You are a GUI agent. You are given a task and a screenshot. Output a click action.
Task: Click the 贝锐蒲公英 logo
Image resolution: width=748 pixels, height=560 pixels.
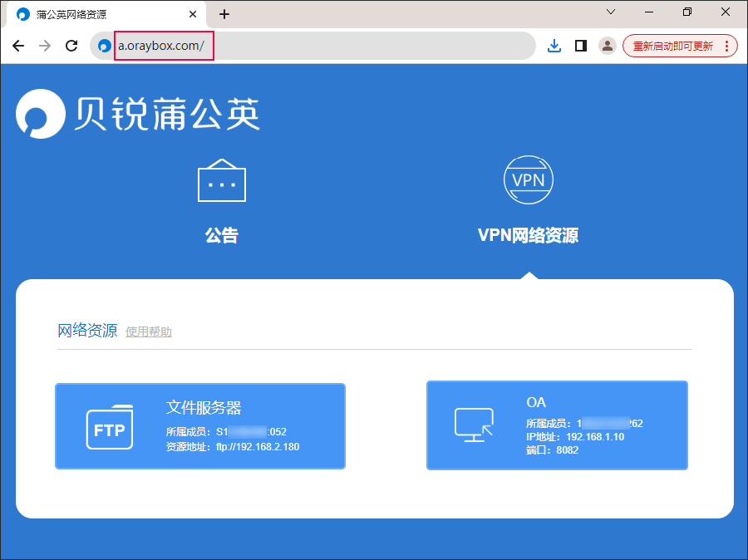(138, 114)
